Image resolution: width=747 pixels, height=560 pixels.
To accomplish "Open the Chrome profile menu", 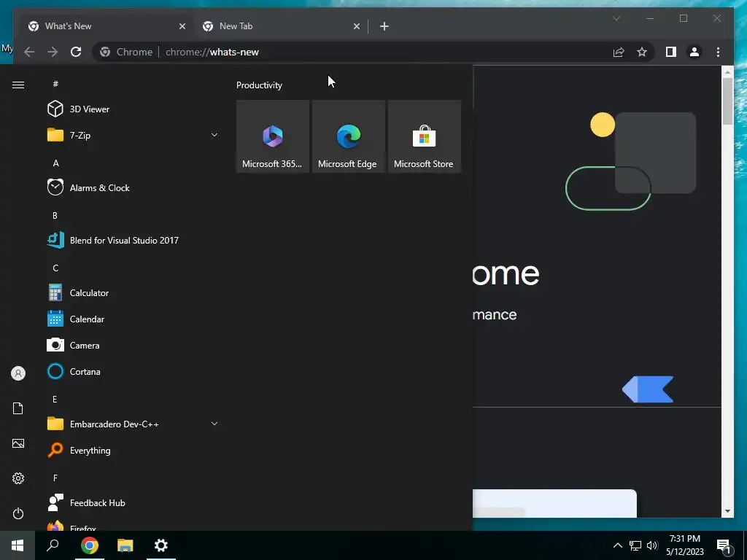I will [694, 52].
